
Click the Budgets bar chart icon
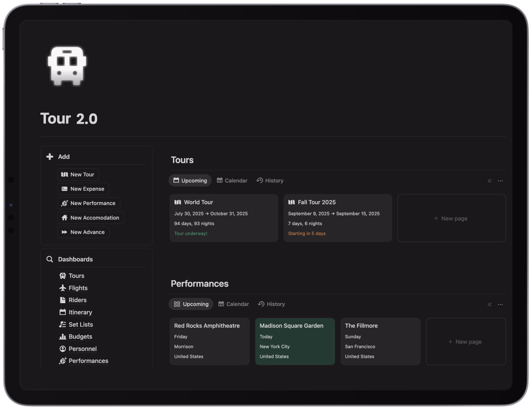pos(63,337)
